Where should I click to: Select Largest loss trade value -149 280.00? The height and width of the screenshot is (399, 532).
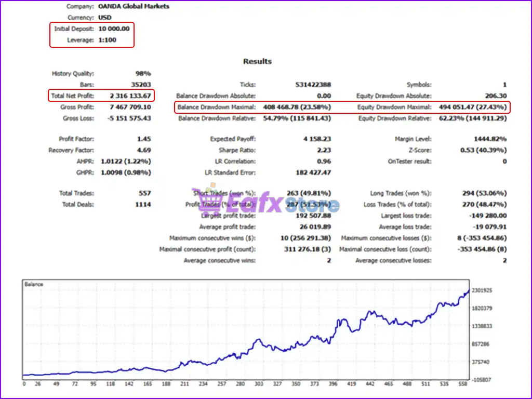(x=488, y=216)
